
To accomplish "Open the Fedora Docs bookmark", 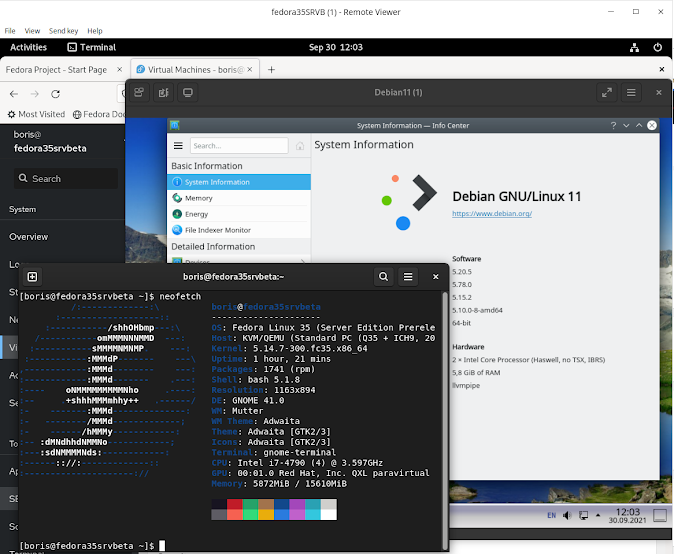I will [99, 114].
